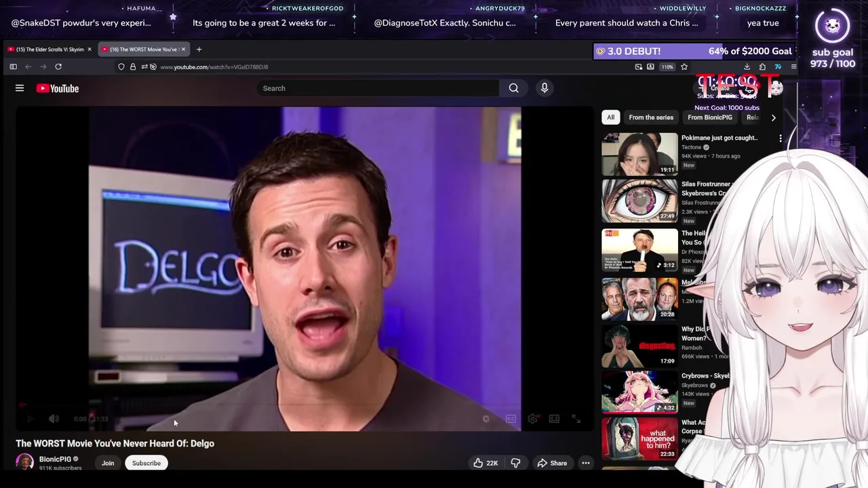This screenshot has width=868, height=488.
Task: Open the video player settings gear
Action: 532,419
